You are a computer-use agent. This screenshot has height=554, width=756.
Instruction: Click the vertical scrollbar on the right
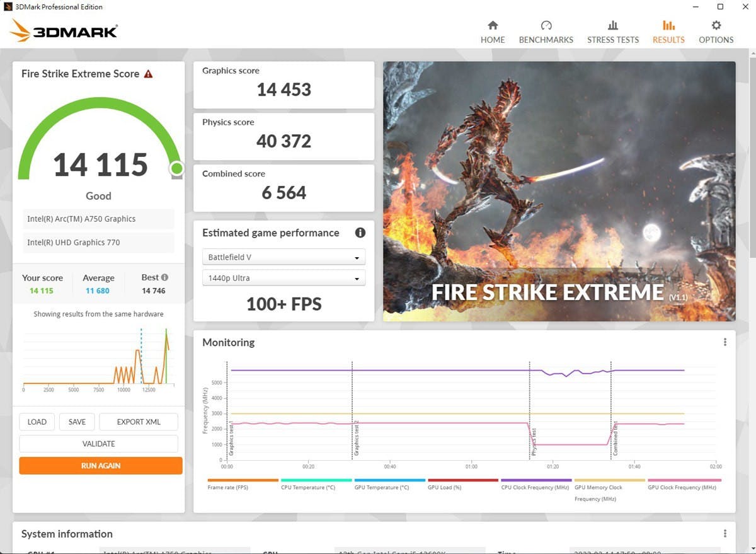(x=752, y=158)
